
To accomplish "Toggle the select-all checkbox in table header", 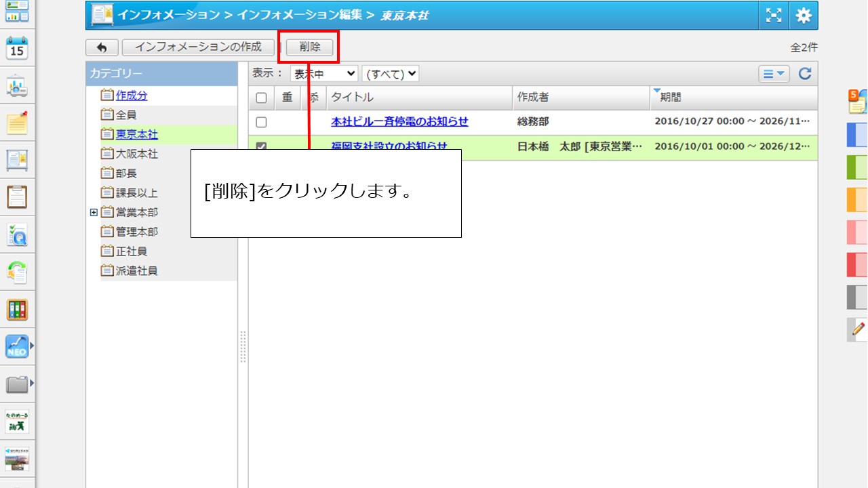I will coord(261,98).
